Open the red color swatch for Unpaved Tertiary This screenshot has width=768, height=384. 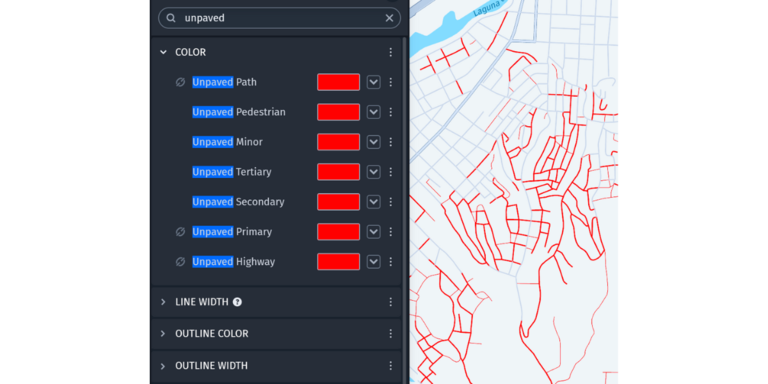[x=338, y=172]
